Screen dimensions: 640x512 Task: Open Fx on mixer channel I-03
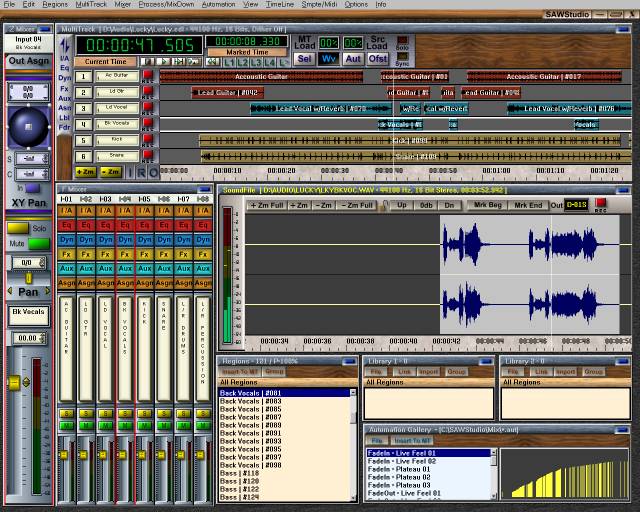pyautogui.click(x=106, y=254)
